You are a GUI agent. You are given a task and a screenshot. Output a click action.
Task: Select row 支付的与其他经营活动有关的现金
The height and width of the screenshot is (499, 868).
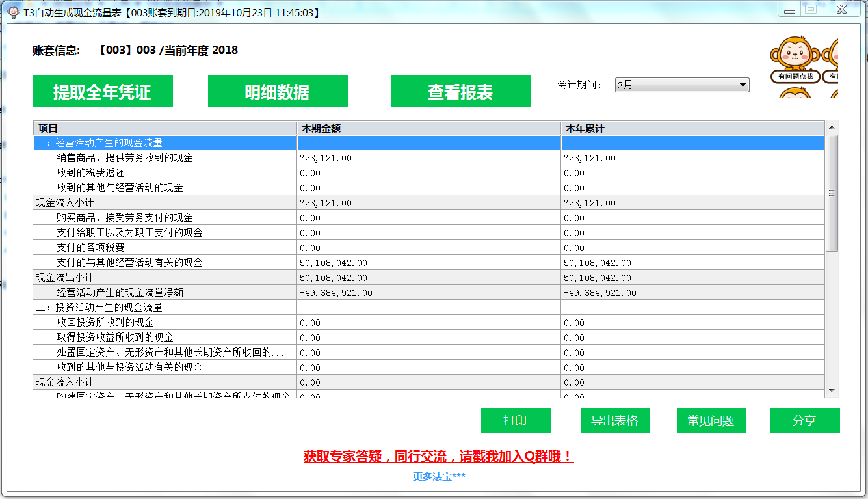[429, 263]
